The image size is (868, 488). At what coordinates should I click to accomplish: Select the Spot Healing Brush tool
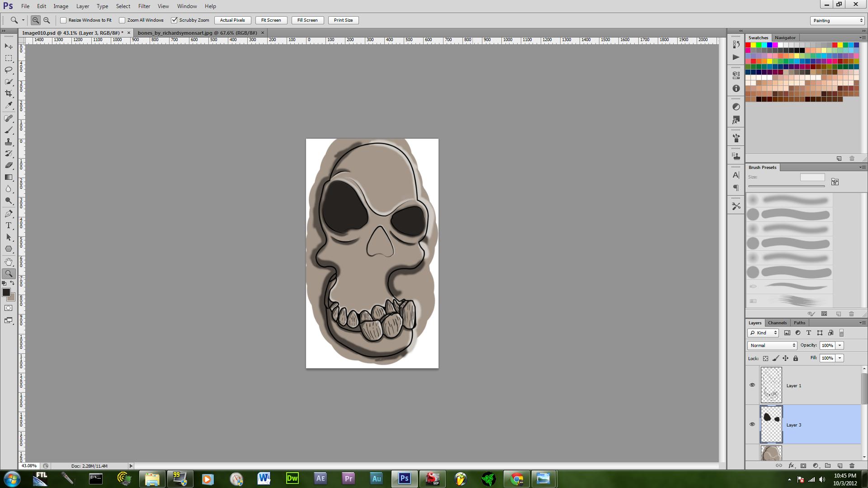[x=9, y=118]
